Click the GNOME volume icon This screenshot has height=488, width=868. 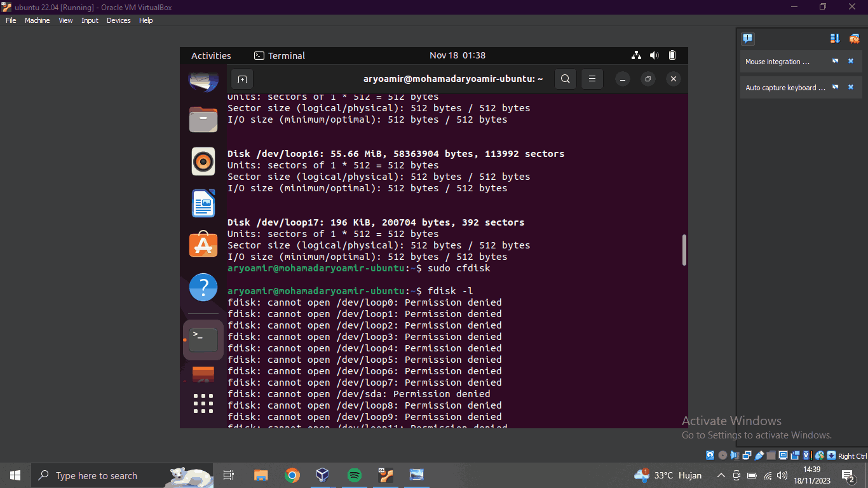tap(654, 55)
